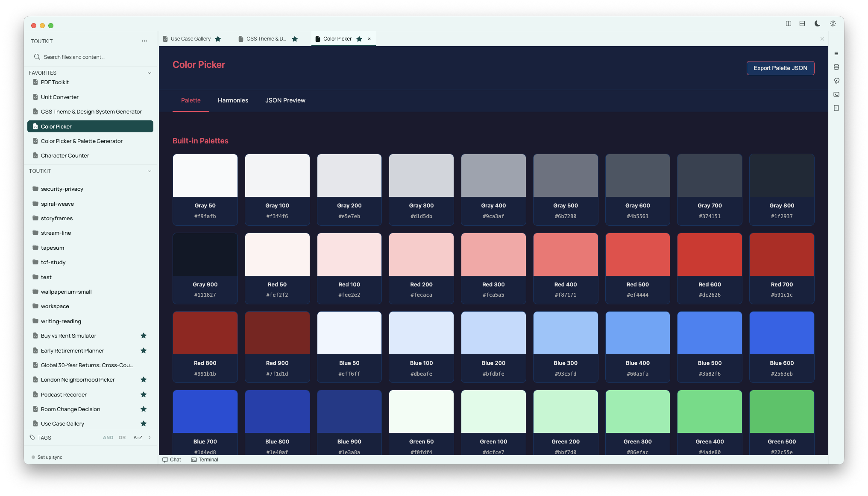Image resolution: width=868 pixels, height=496 pixels.
Task: Switch to the Harmonies tab
Action: pos(233,100)
